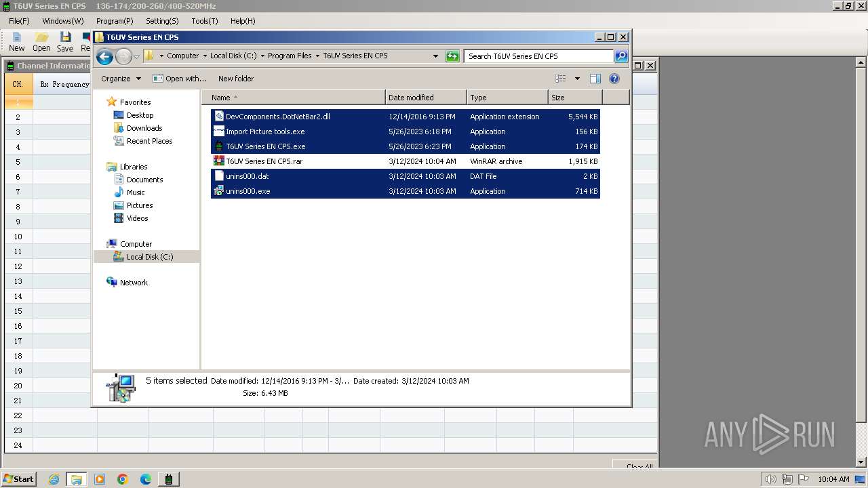Image resolution: width=868 pixels, height=488 pixels.
Task: Select T6UV Series EN CPS.rar archive icon
Action: (x=219, y=161)
